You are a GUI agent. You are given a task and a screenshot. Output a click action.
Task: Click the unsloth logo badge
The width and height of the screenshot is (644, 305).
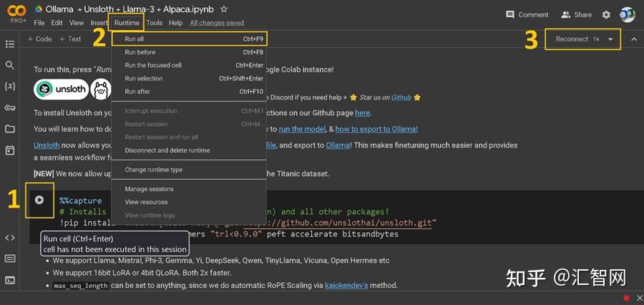[62, 89]
